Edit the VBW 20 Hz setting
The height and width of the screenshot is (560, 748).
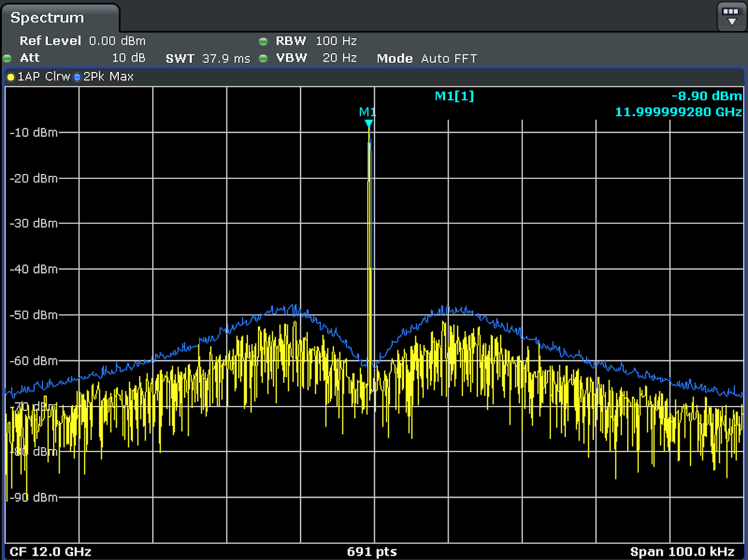(x=316, y=58)
